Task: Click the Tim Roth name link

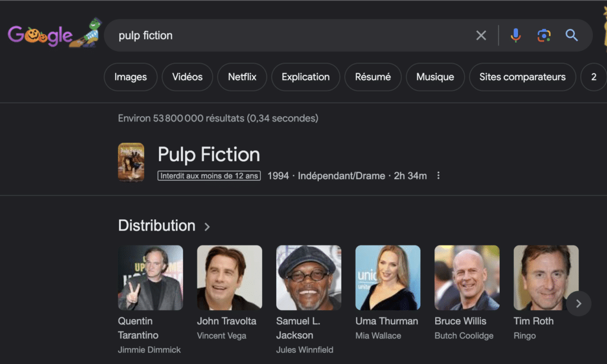Action: pos(533,321)
